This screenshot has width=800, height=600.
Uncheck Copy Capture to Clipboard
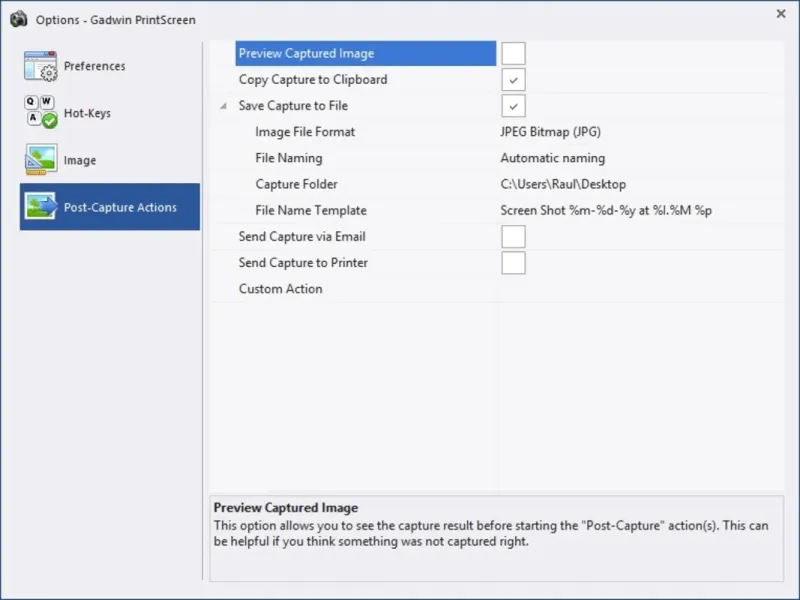tap(513, 80)
